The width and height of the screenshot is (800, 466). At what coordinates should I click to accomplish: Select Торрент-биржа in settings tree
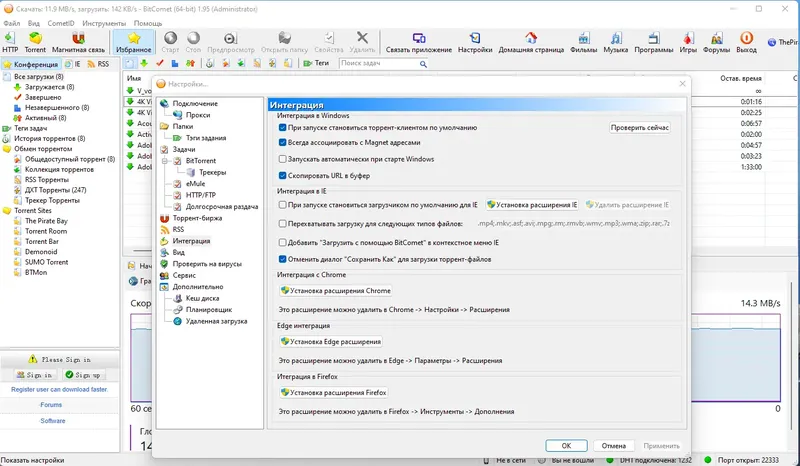pos(197,218)
